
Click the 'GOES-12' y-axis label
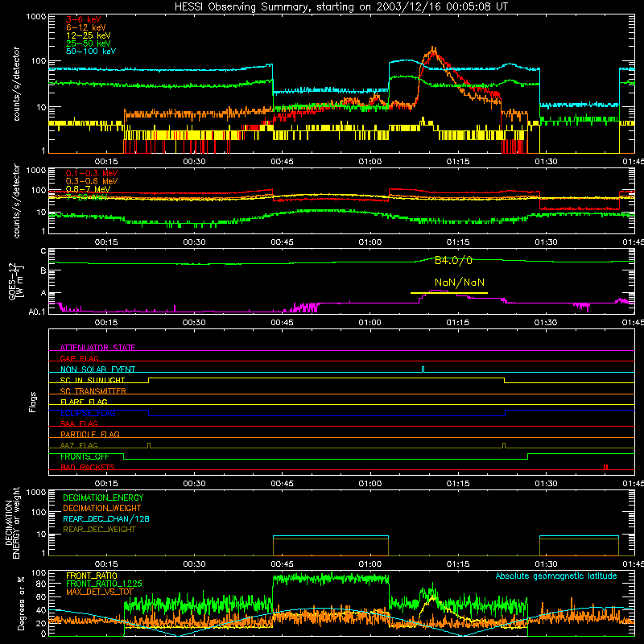[x=12, y=282]
